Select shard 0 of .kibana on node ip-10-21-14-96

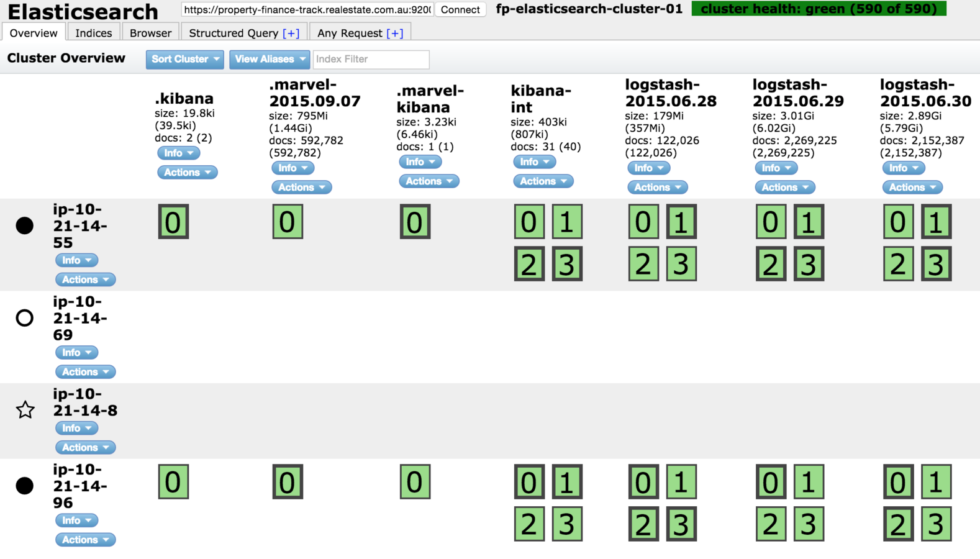point(173,482)
